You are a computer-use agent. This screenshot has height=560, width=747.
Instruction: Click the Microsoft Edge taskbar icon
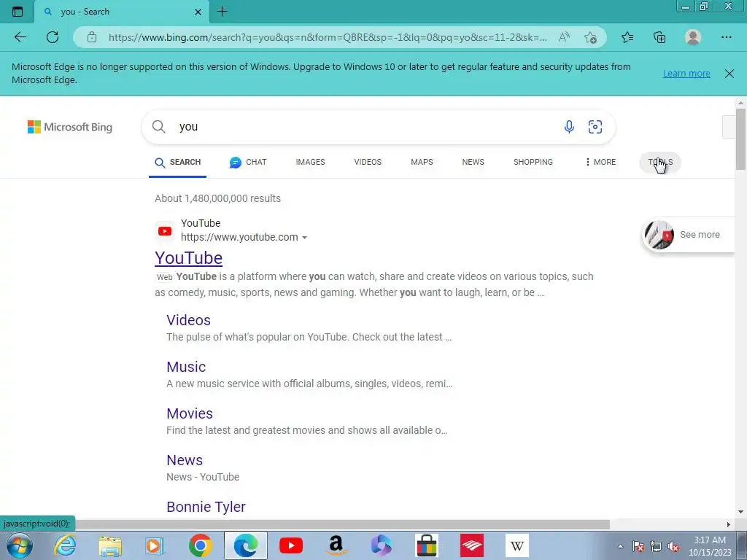[246, 545]
